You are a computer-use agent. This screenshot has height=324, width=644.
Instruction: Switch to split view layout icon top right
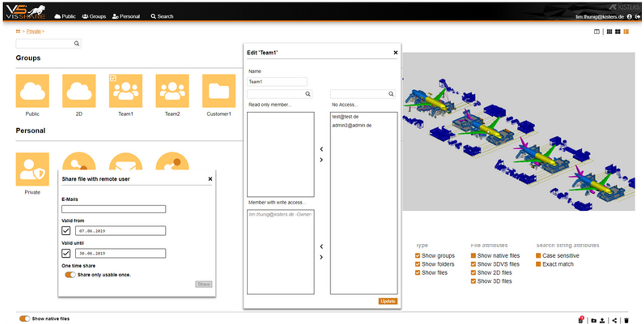pyautogui.click(x=597, y=32)
